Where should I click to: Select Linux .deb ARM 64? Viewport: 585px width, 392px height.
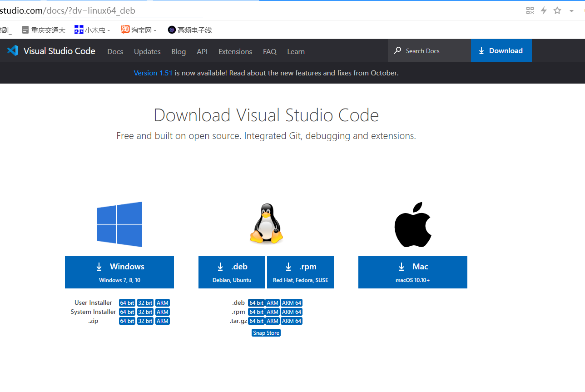(292, 303)
